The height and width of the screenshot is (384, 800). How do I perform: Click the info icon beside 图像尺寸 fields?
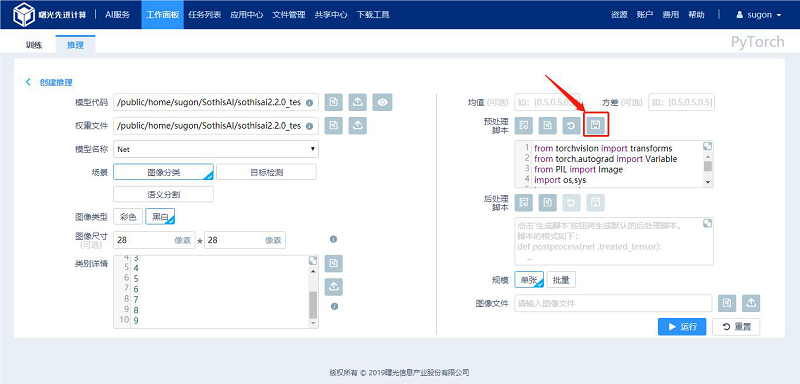click(333, 239)
